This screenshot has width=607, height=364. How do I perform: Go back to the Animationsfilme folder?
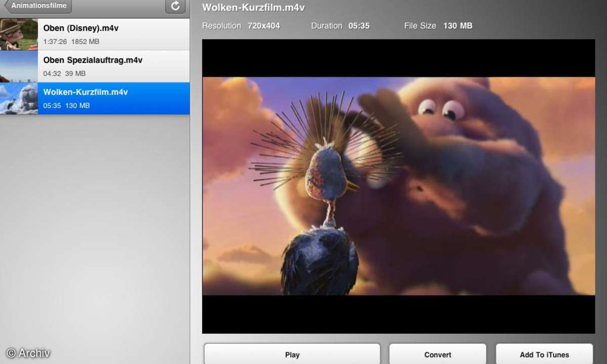point(38,6)
